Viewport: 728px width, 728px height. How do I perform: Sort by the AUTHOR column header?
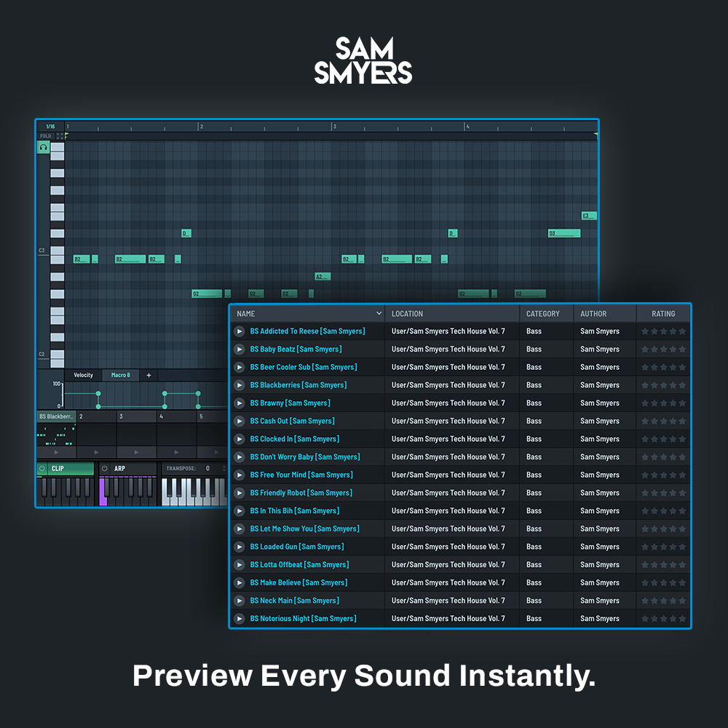coord(605,313)
